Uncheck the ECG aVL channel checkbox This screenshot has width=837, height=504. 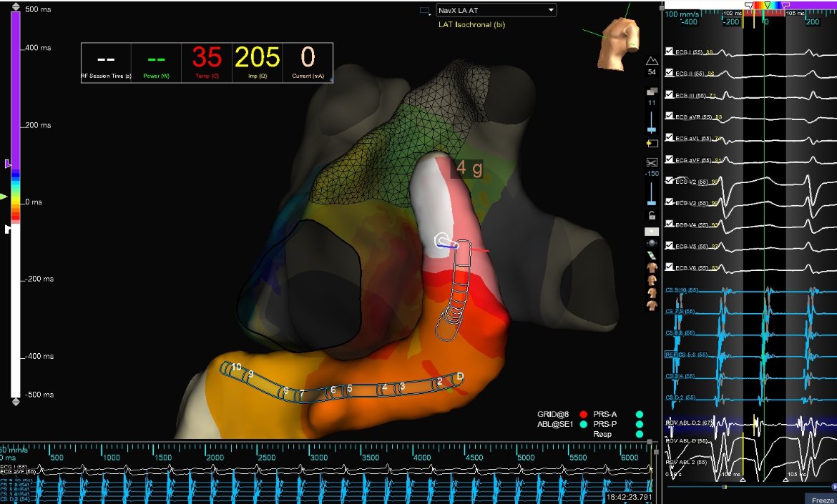669,137
